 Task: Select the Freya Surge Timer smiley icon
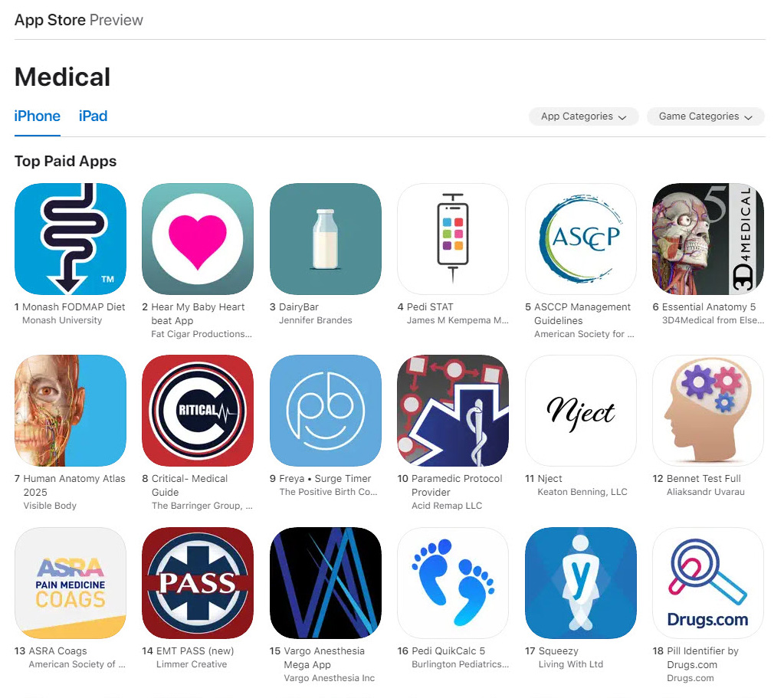[326, 411]
